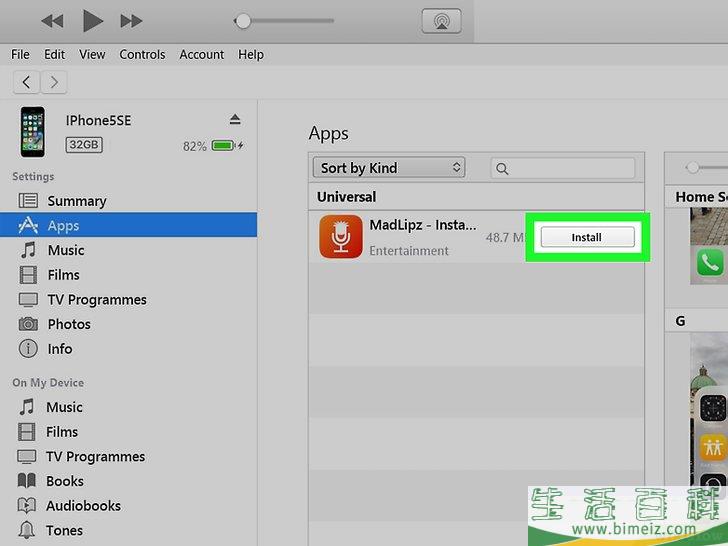Skip ahead with the fast-forward button
Image resolution: width=728 pixels, height=546 pixels.
[131, 21]
